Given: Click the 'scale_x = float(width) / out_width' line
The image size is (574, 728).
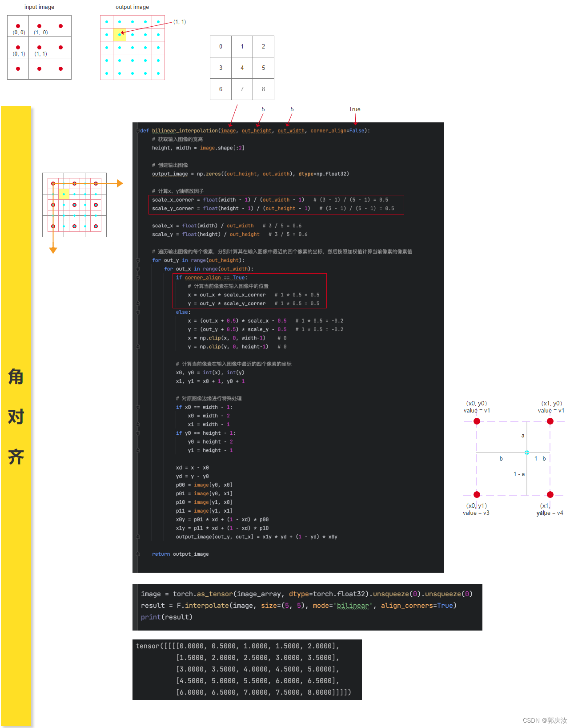Looking at the screenshot, I should [227, 226].
